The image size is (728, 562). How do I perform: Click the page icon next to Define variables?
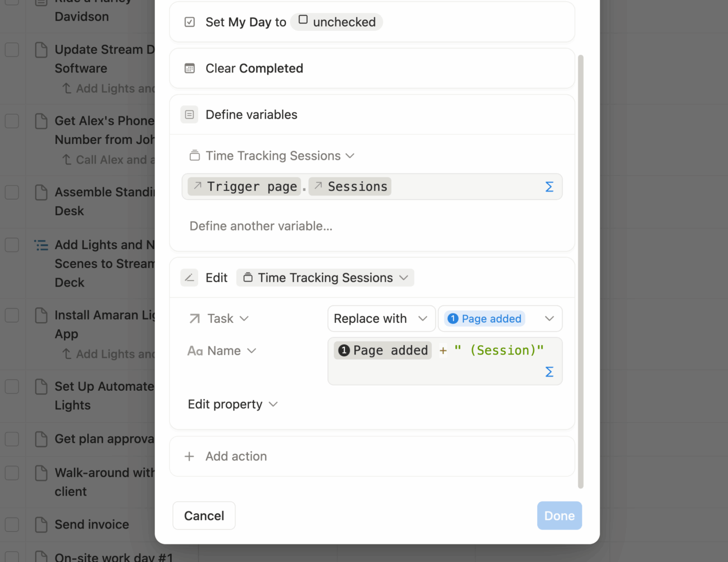(x=189, y=114)
